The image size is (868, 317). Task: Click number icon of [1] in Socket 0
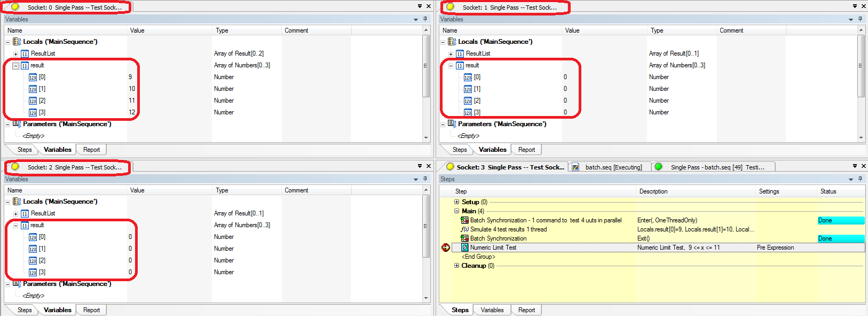point(33,89)
